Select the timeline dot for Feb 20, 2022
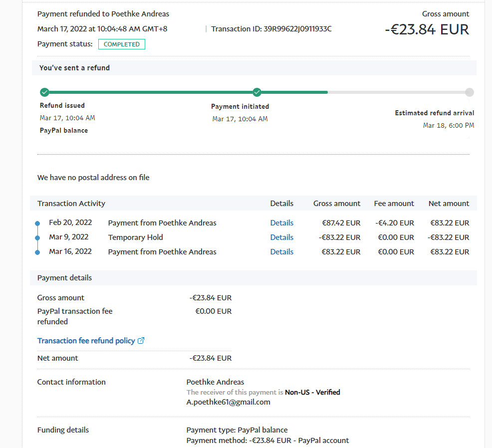The width and height of the screenshot is (492, 448). 37,224
